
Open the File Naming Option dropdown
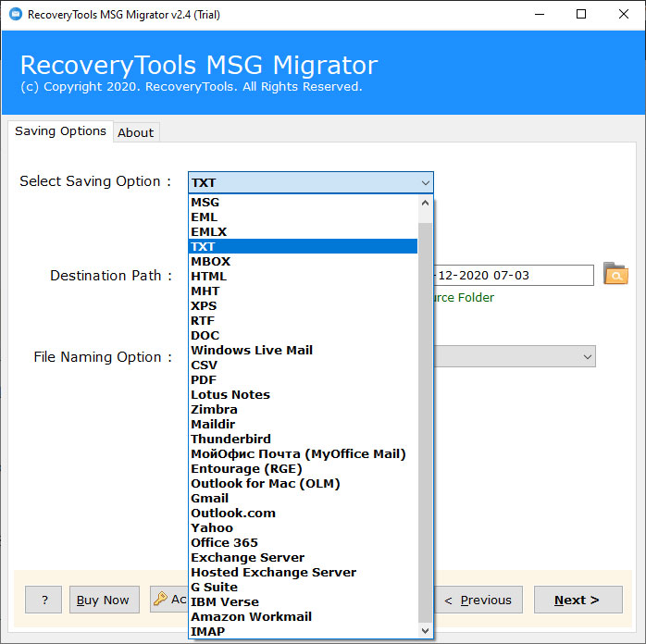point(588,356)
